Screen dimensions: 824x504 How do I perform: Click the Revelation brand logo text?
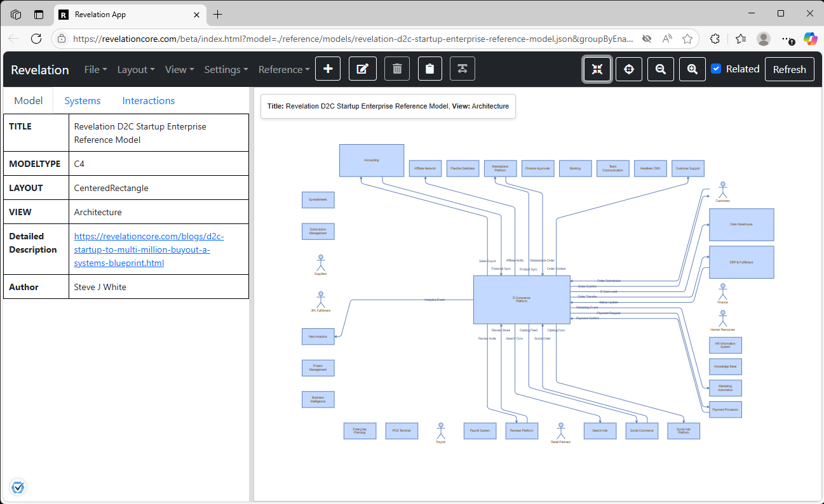click(x=40, y=69)
